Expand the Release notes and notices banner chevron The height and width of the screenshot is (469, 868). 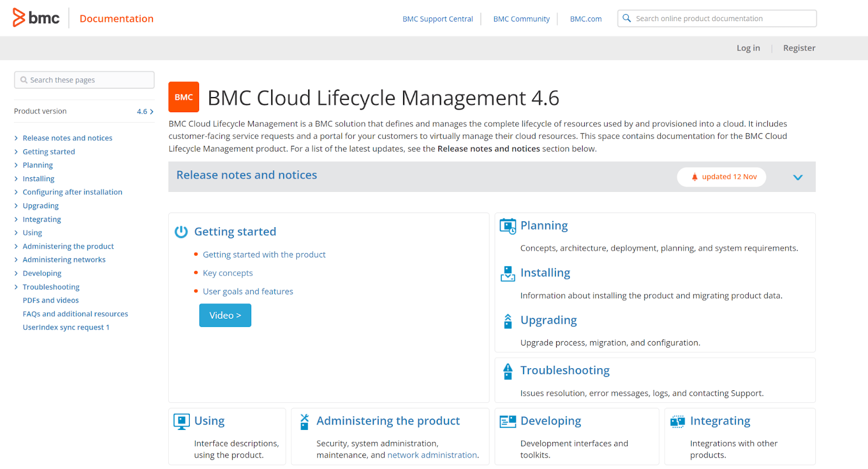797,177
